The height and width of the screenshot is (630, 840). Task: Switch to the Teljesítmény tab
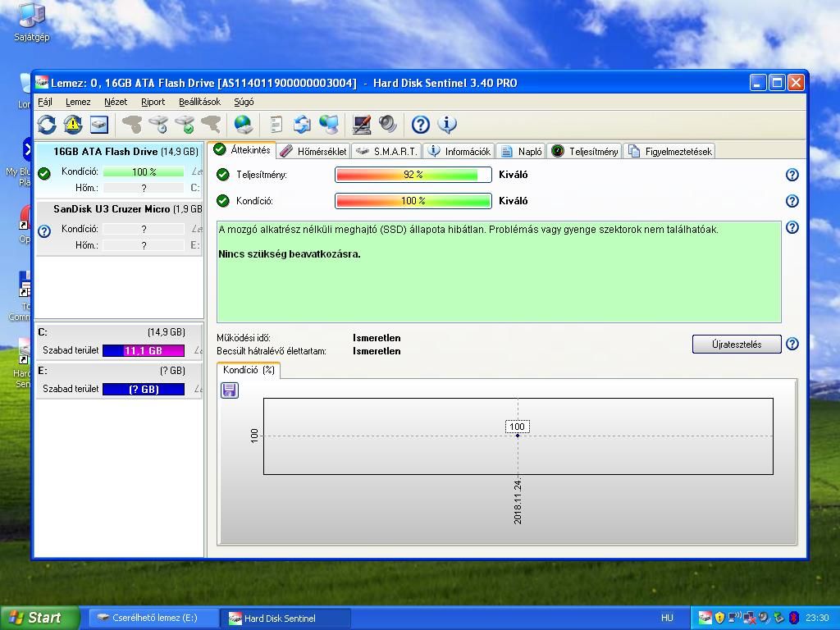(x=585, y=152)
